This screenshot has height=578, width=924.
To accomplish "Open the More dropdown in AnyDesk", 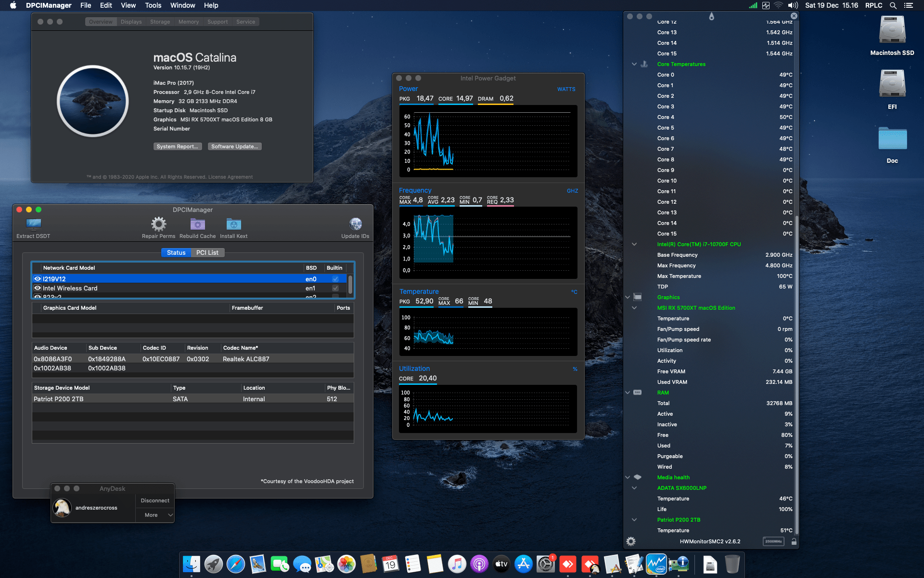I will click(x=154, y=515).
